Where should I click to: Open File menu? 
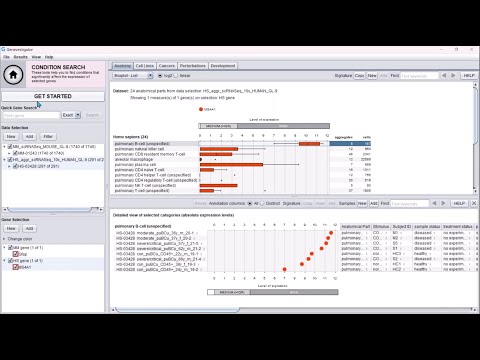pos(6,57)
